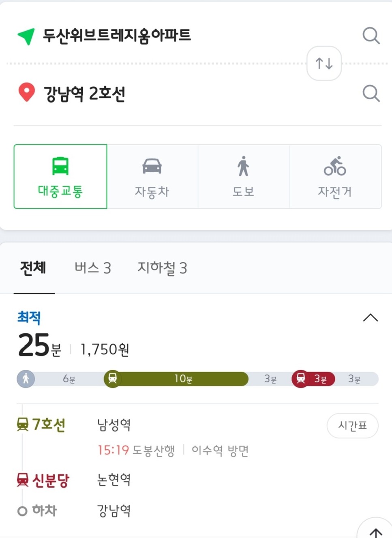Switch to the 지하철 3 tab
The height and width of the screenshot is (538, 392).
162,268
